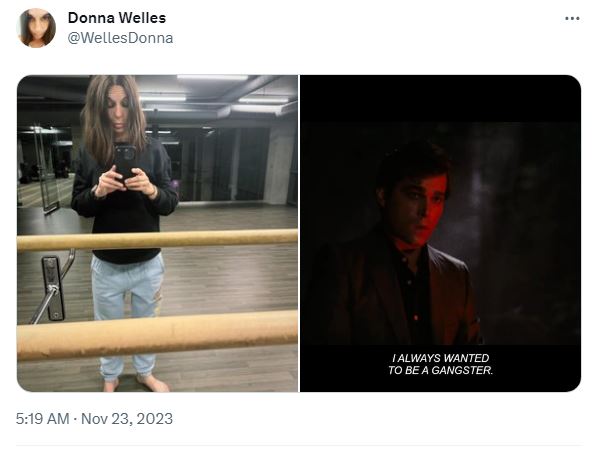The height and width of the screenshot is (452, 592).
Task: Click the bare feet in the selfie
Action: tap(136, 382)
